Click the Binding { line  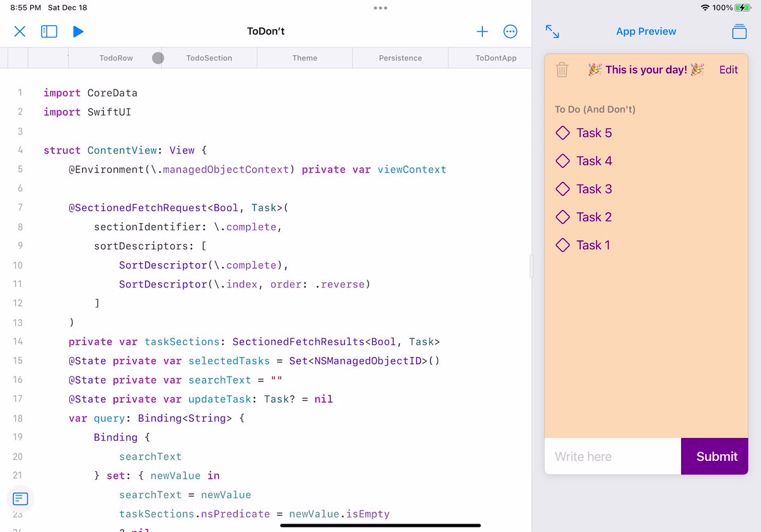coord(122,437)
